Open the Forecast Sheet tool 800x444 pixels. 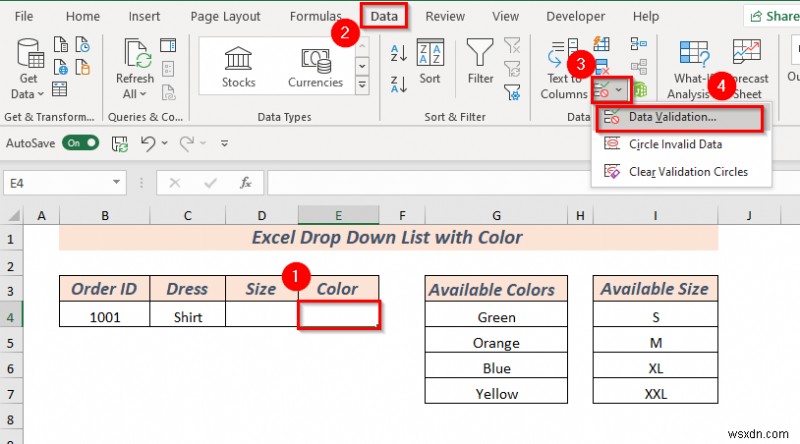click(x=747, y=65)
